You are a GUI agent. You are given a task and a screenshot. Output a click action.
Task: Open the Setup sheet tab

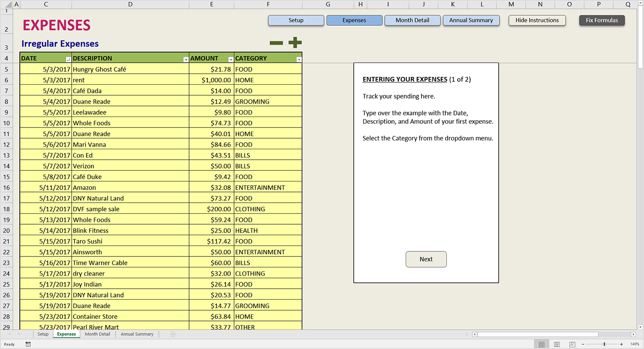click(43, 334)
